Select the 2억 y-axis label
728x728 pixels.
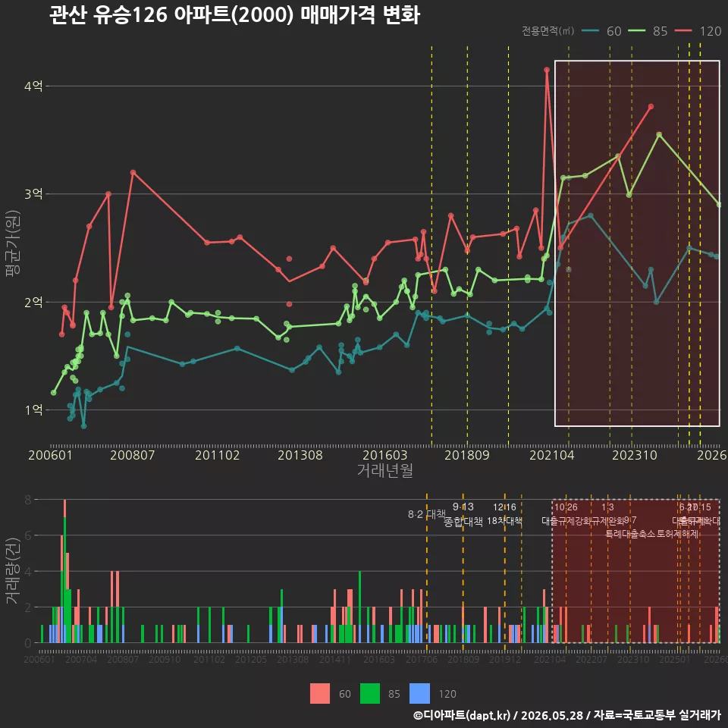33,303
